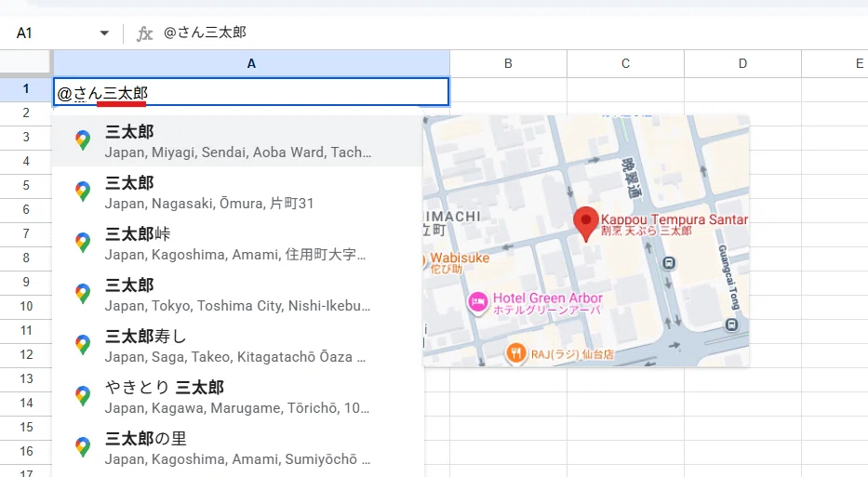Click lower transit stop icon near Guangcai Tong

point(732,325)
